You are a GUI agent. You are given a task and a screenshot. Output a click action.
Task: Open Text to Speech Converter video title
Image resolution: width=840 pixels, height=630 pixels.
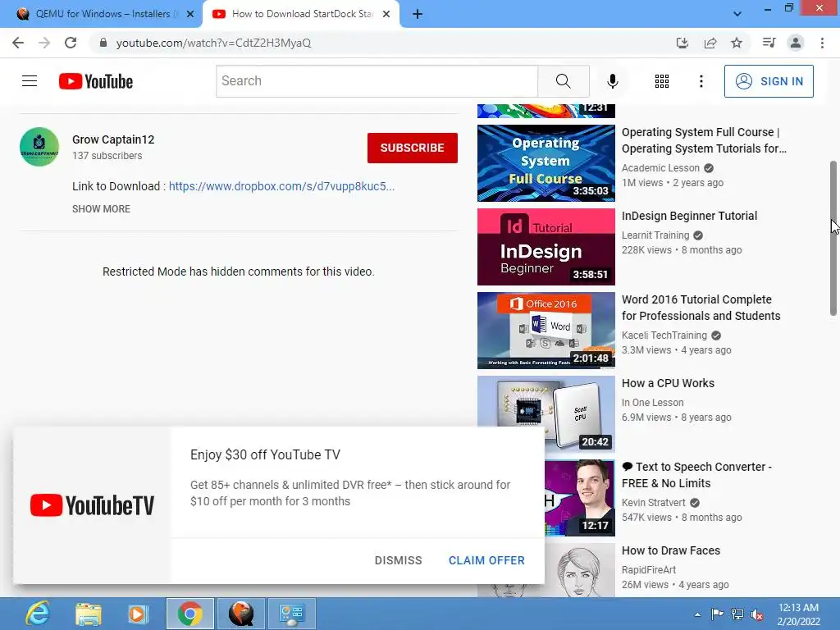pyautogui.click(x=696, y=475)
